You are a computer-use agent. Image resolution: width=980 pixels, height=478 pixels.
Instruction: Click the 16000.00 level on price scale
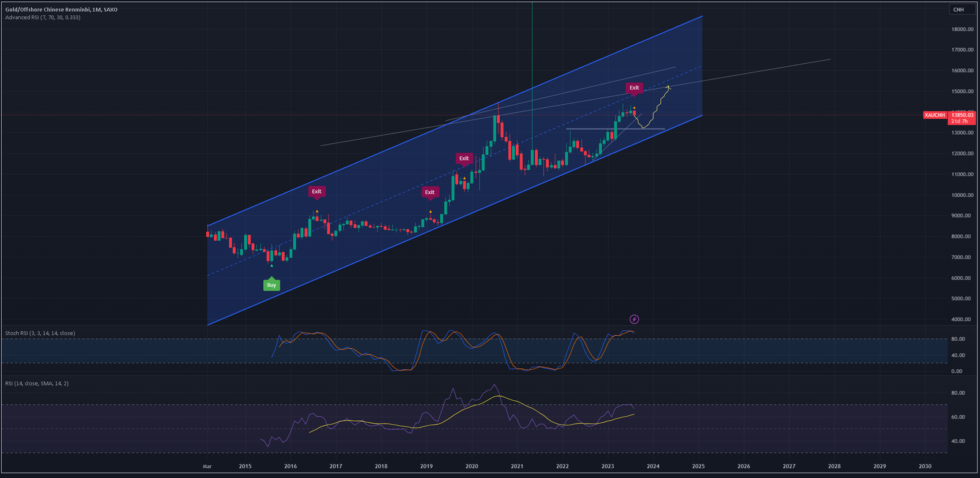coord(962,70)
